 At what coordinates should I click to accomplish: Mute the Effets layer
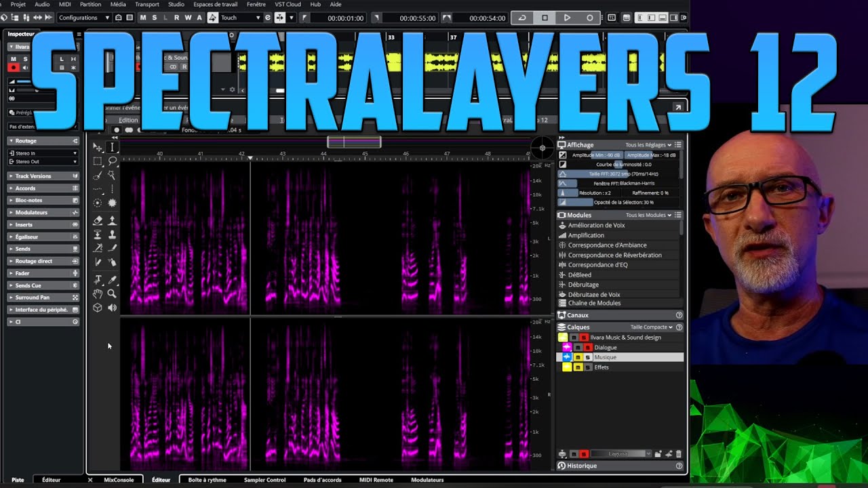pyautogui.click(x=578, y=367)
